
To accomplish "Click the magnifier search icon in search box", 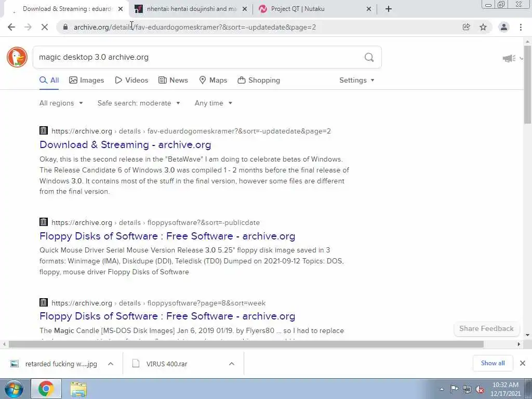I will 369,57.
